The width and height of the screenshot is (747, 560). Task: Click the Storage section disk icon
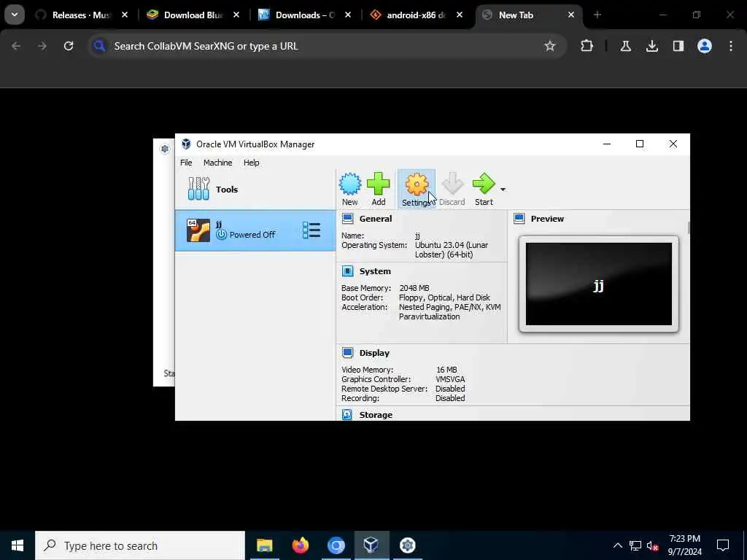pyautogui.click(x=347, y=415)
